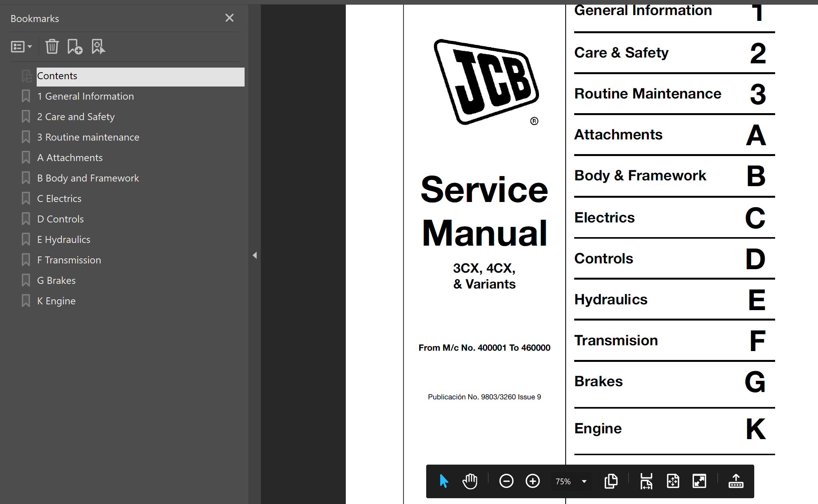Viewport: 818px width, 504px height.
Task: Click the bookmark icon beside E Hydraulics
Action: click(x=26, y=239)
